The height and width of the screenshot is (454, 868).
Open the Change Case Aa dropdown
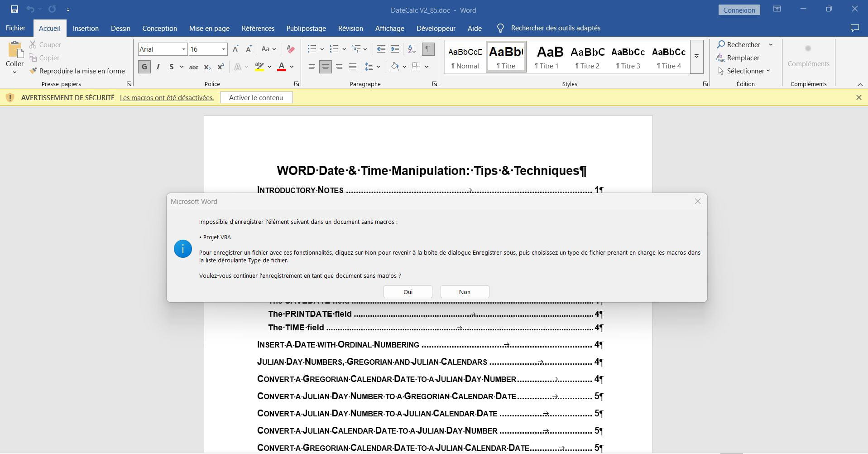(269, 49)
